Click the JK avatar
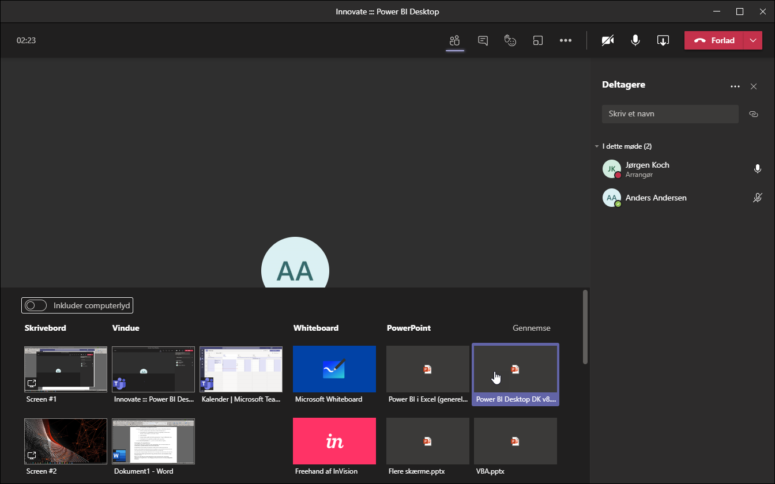Image resolution: width=775 pixels, height=484 pixels. 611,169
